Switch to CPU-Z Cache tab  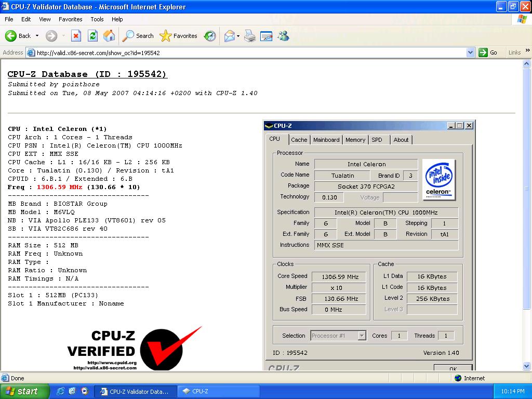299,140
